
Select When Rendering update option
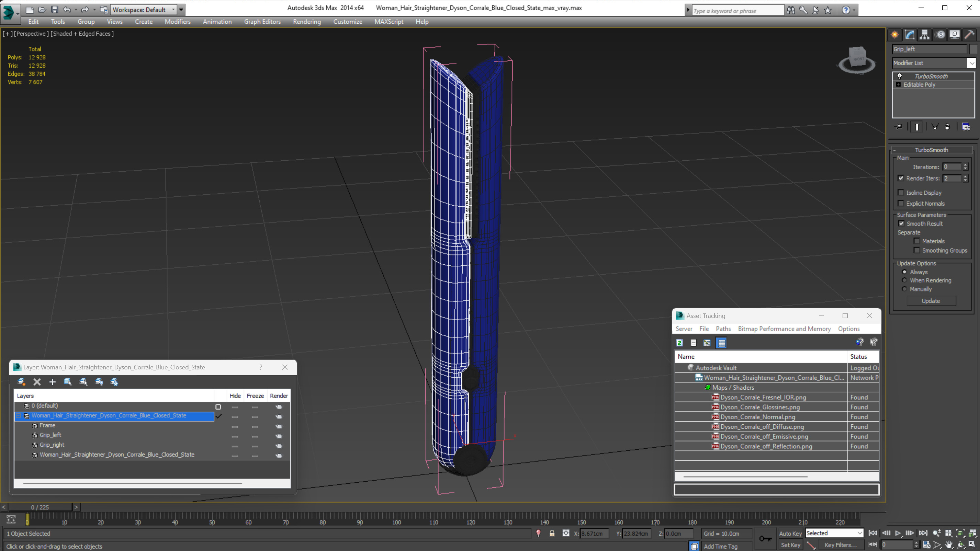coord(904,280)
